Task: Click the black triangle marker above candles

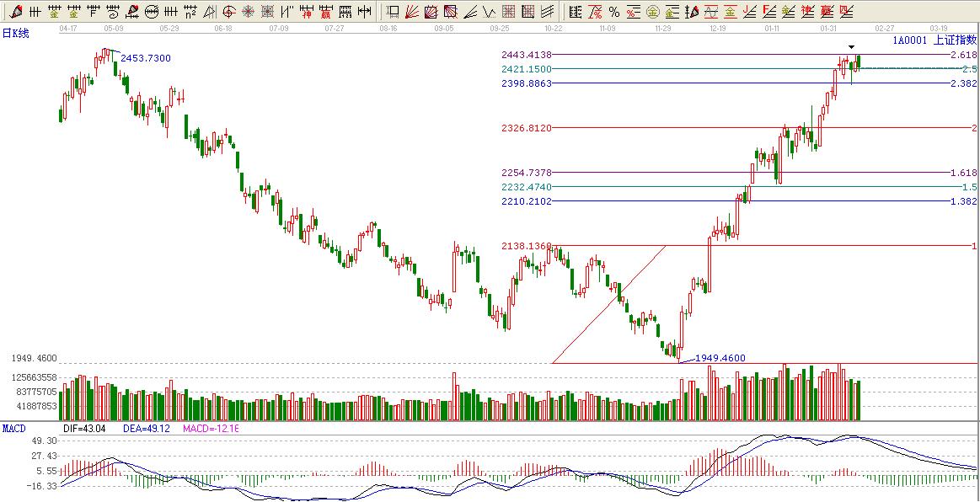Action: [x=852, y=47]
